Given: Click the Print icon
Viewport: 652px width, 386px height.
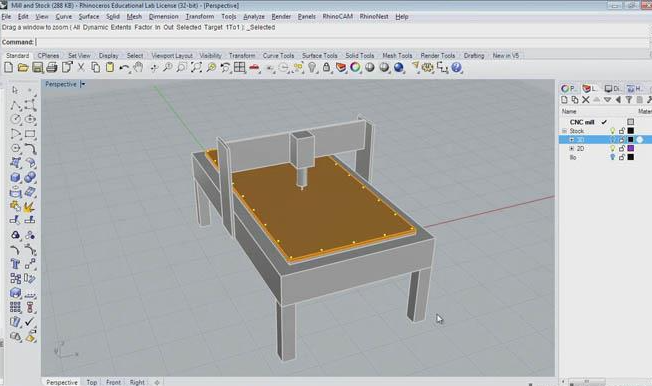Looking at the screenshot, I should coord(52,67).
